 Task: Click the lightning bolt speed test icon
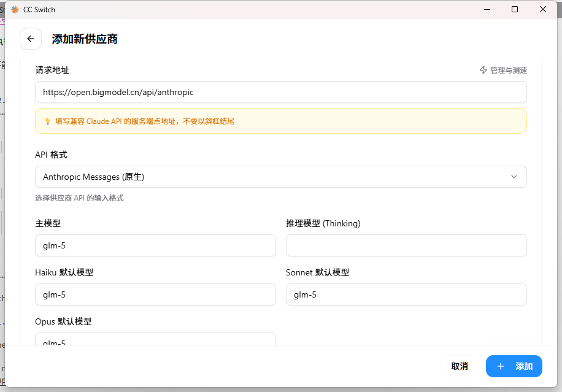tap(483, 71)
